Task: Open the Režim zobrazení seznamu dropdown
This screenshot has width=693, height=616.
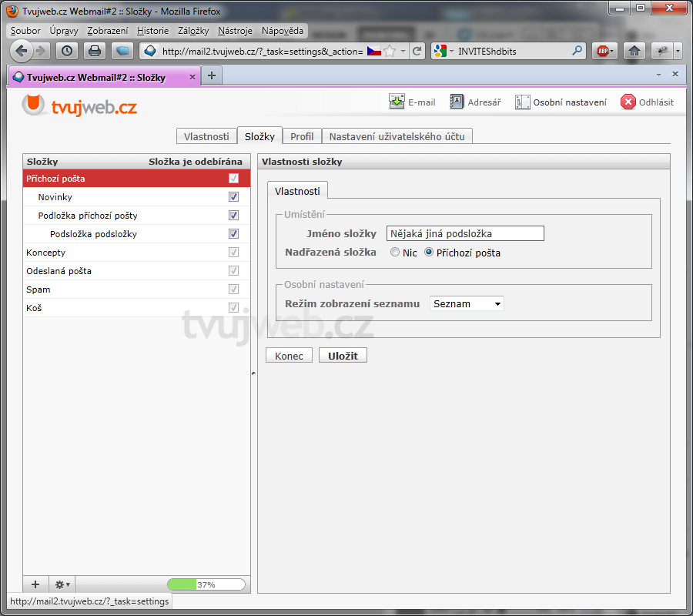Action: 467,304
